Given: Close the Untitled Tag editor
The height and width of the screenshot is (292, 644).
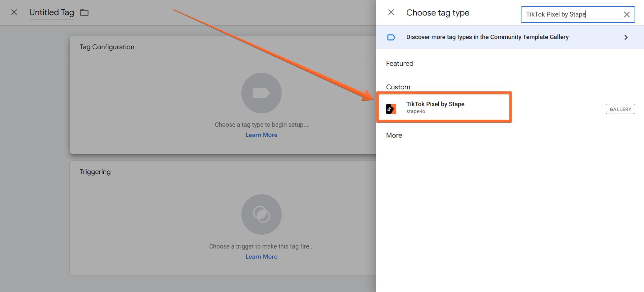Looking at the screenshot, I should click(x=14, y=12).
